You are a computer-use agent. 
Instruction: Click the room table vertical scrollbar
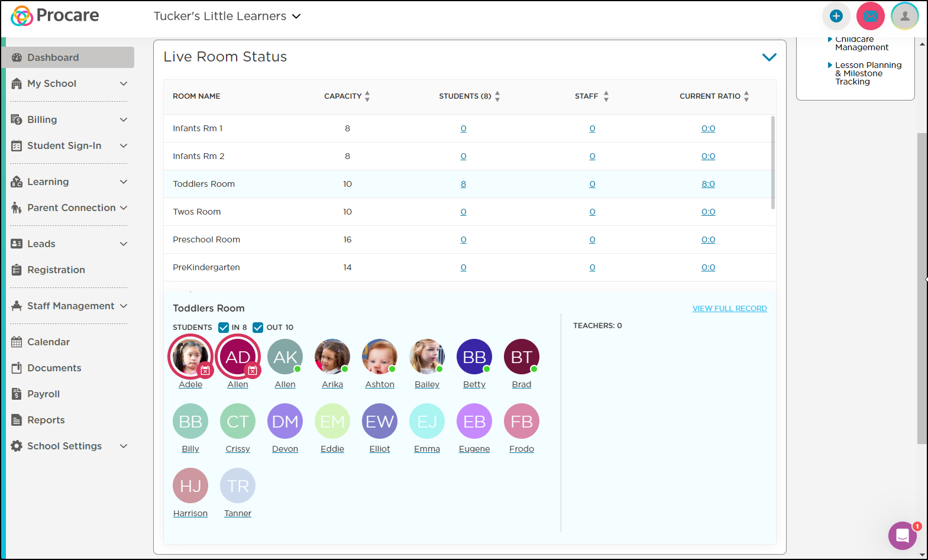(x=773, y=163)
